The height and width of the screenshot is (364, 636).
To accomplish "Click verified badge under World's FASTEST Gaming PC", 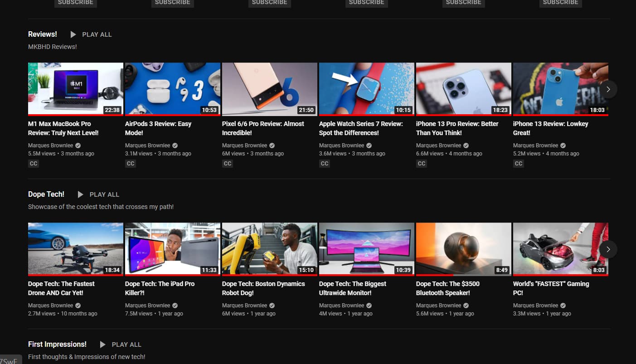I will pyautogui.click(x=563, y=306).
